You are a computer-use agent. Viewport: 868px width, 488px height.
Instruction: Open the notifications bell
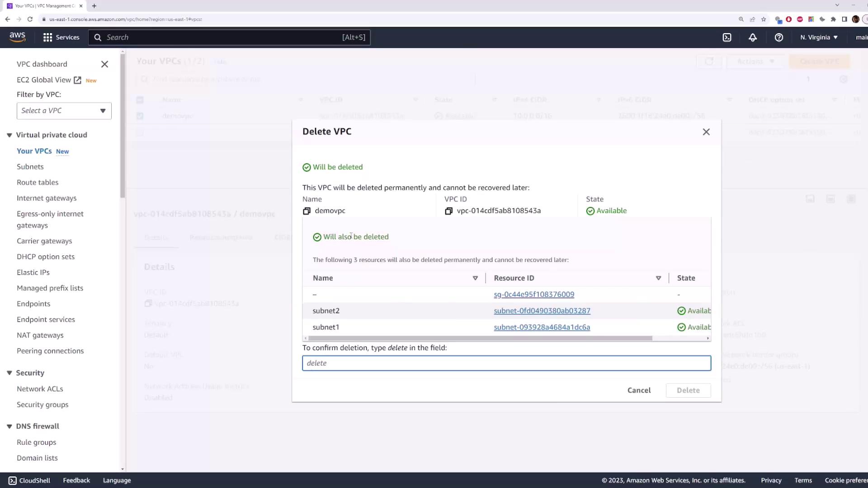point(752,38)
